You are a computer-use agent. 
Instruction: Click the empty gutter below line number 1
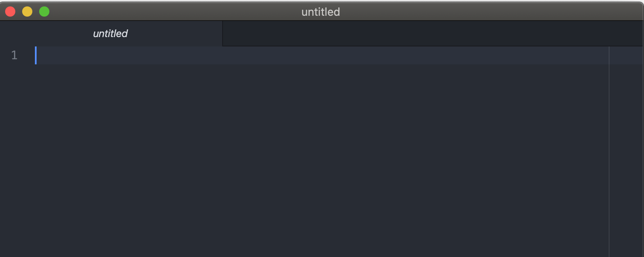[x=14, y=158]
